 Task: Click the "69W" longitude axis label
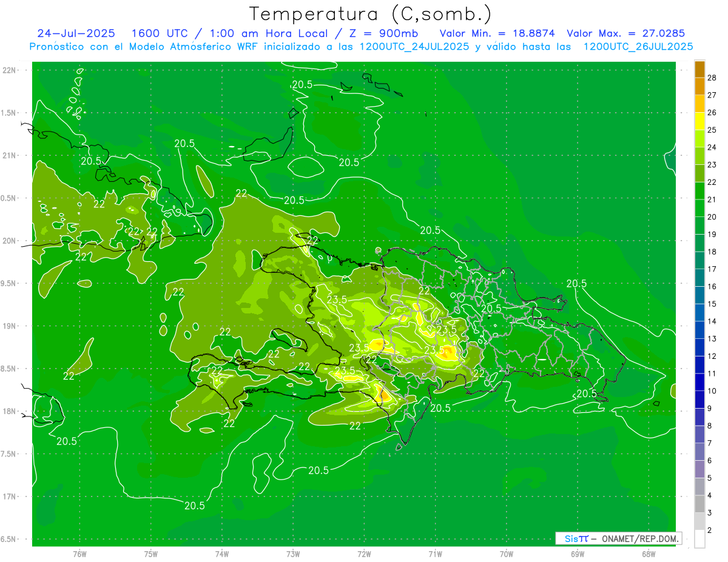click(x=578, y=554)
